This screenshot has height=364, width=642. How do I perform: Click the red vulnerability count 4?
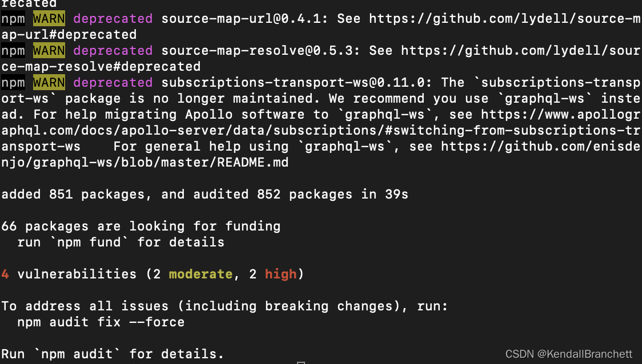coord(5,274)
